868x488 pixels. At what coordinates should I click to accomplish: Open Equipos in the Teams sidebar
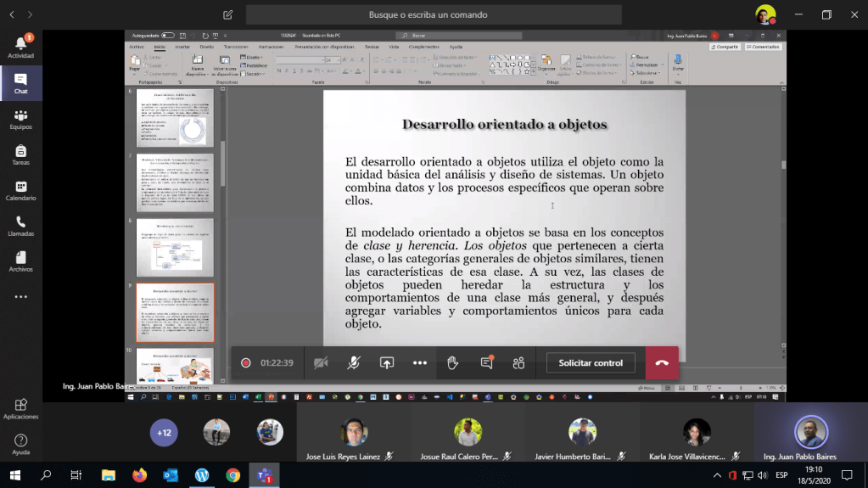click(x=20, y=119)
